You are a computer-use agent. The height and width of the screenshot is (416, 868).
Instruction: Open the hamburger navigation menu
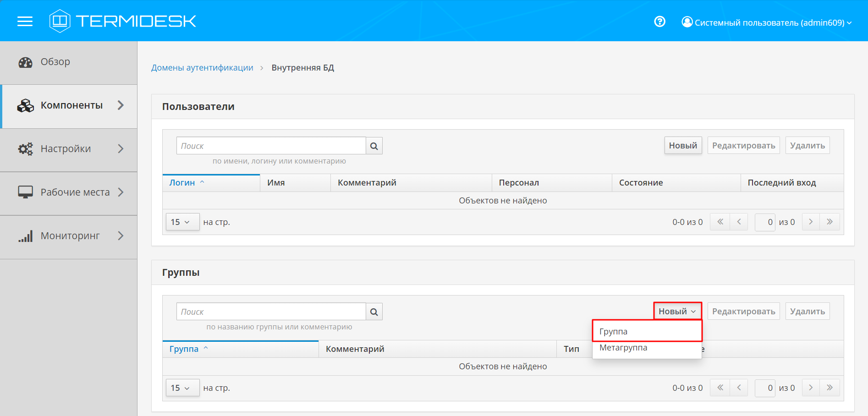coord(25,22)
